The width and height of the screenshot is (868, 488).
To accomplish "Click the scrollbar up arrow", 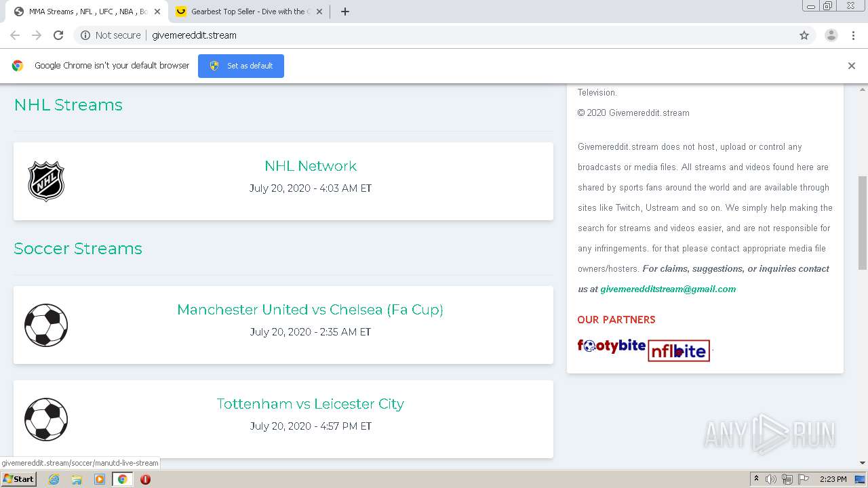I will click(863, 89).
